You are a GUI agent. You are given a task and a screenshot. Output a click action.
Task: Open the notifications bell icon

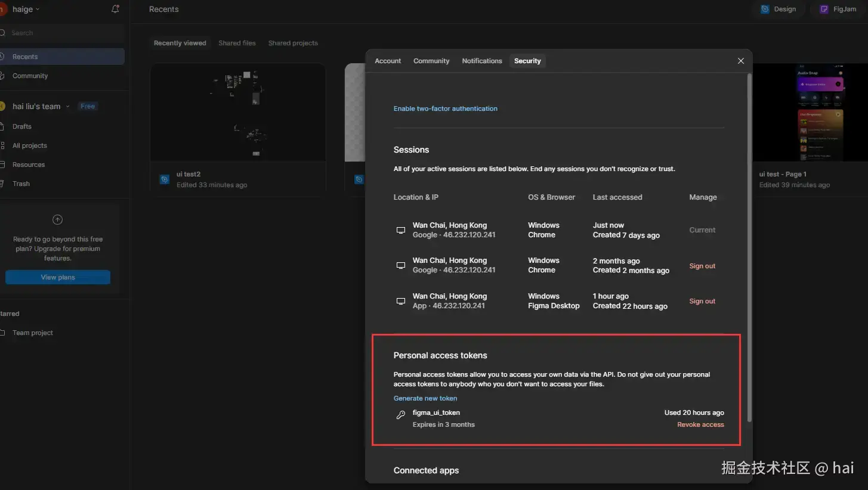click(x=115, y=9)
